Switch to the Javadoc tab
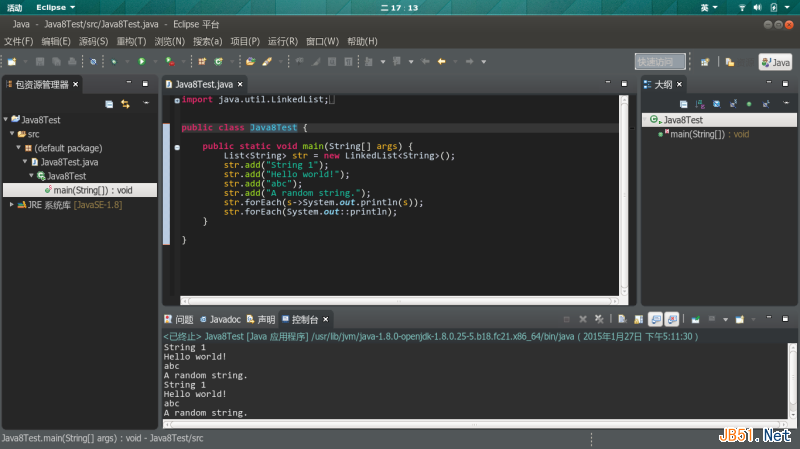 click(224, 319)
